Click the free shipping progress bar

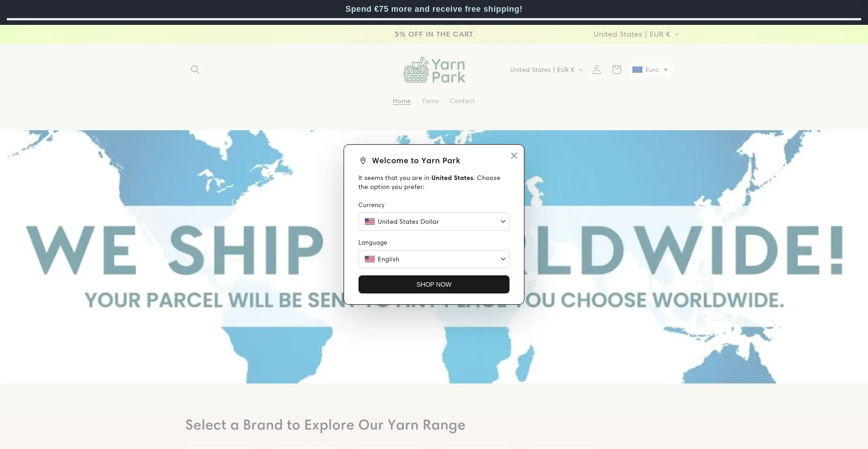click(434, 19)
